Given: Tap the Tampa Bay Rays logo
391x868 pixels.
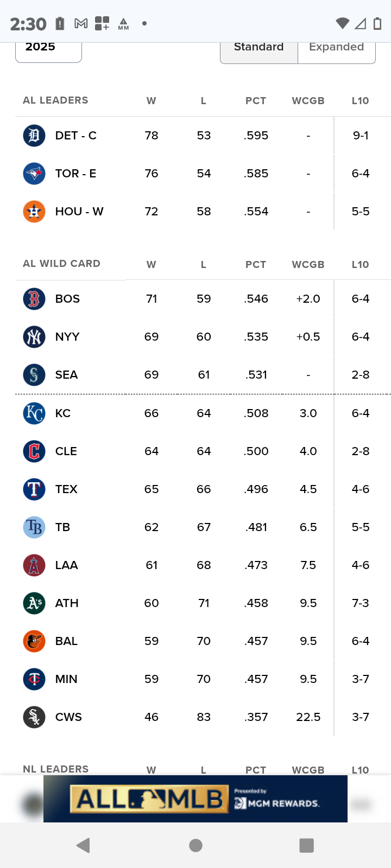Looking at the screenshot, I should [x=34, y=527].
